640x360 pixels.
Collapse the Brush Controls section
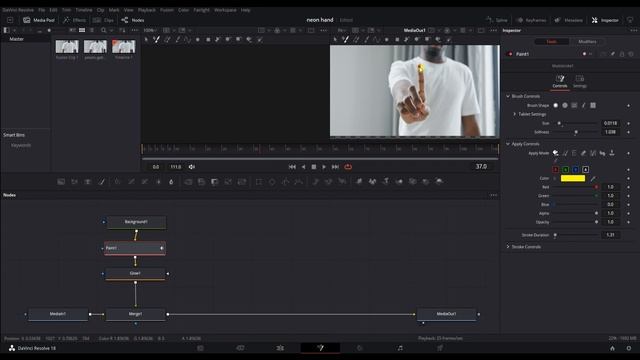pyautogui.click(x=508, y=96)
